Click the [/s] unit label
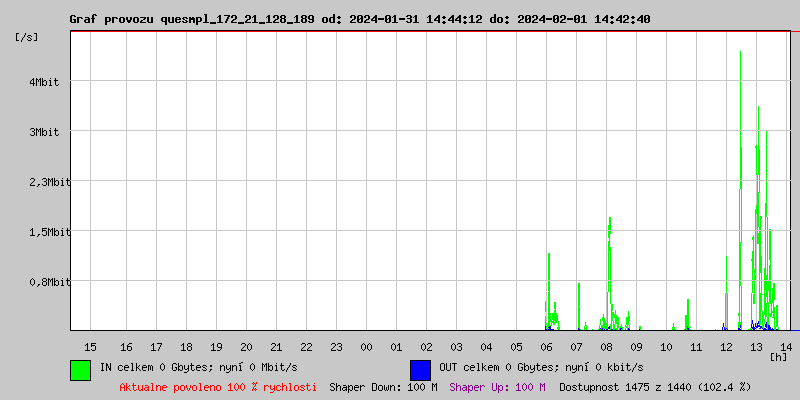The height and width of the screenshot is (400, 800). pos(27,37)
